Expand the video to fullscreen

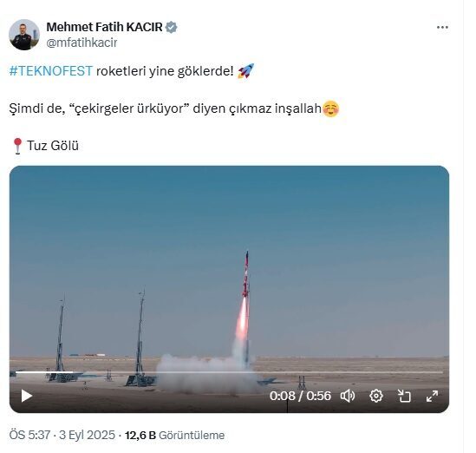(x=432, y=396)
